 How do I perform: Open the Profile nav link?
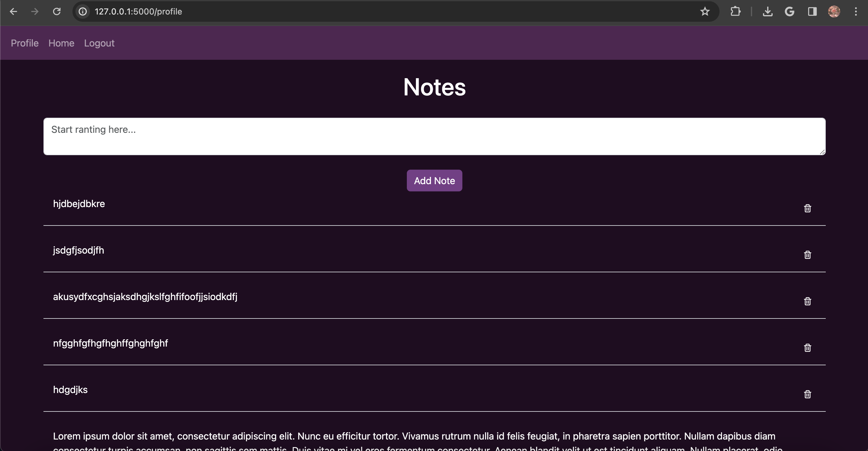[25, 43]
